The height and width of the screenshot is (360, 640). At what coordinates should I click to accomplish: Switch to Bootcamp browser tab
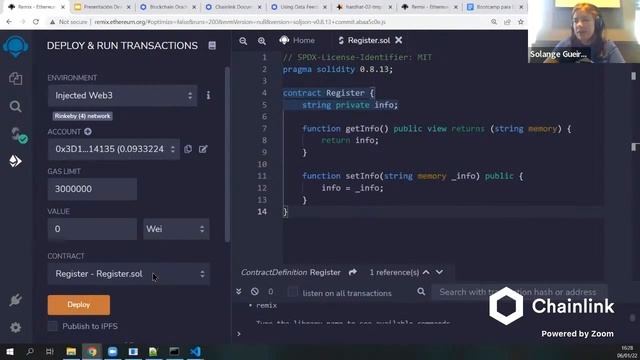point(495,7)
